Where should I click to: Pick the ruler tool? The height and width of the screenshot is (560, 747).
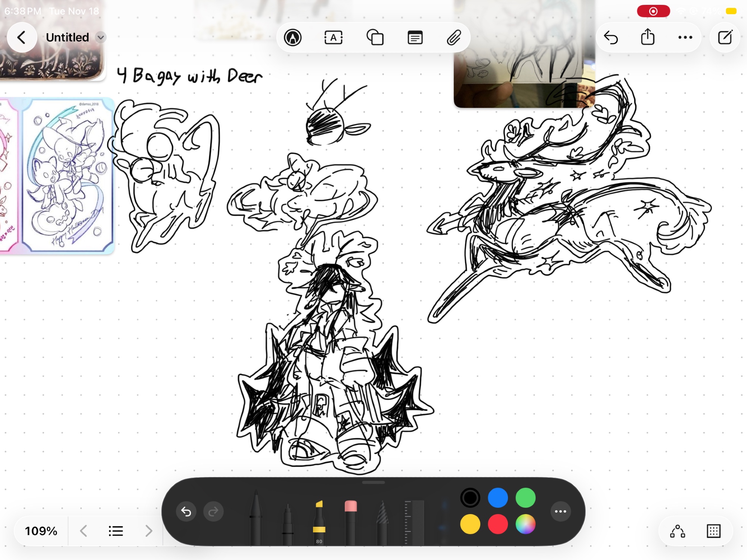(x=414, y=521)
